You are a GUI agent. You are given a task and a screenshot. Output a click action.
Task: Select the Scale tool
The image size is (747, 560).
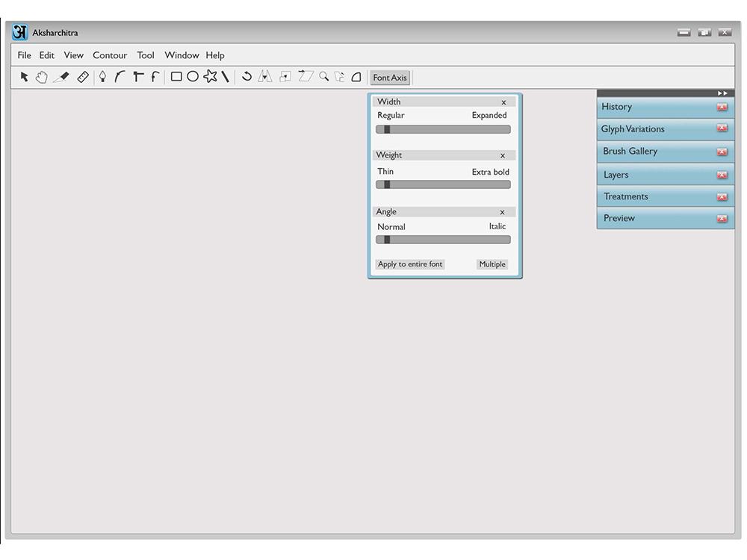285,77
